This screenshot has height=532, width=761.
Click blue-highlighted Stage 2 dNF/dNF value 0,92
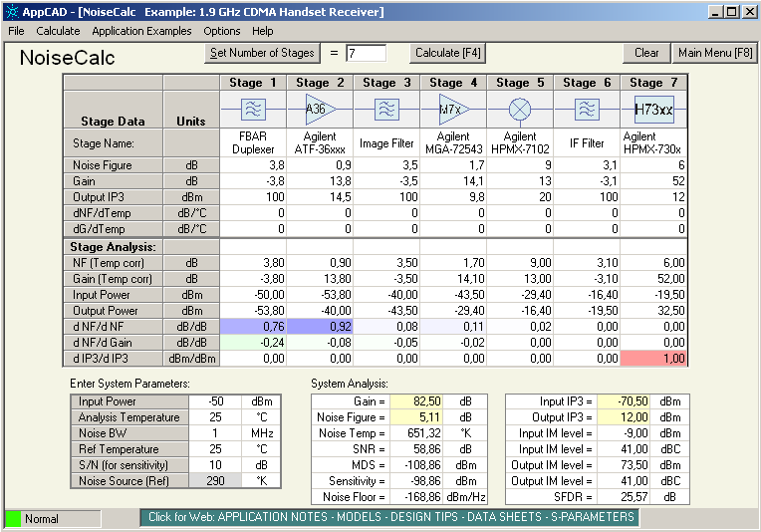click(320, 327)
